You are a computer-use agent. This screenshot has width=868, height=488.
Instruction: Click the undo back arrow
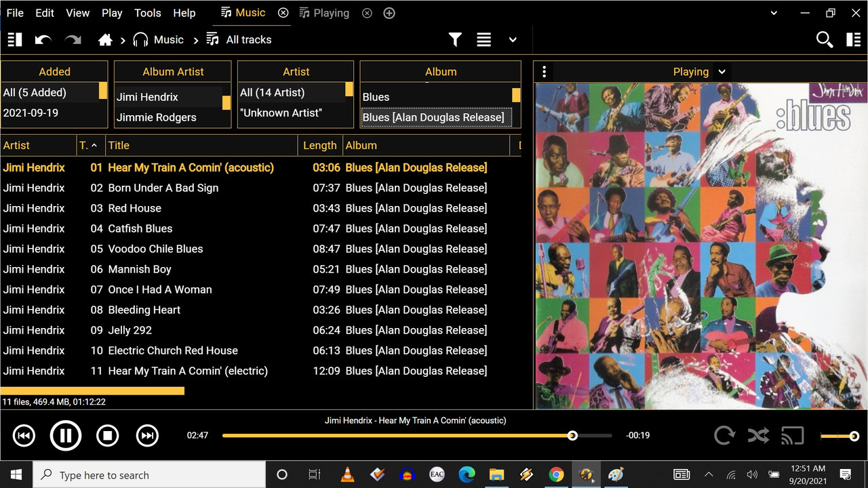[43, 40]
